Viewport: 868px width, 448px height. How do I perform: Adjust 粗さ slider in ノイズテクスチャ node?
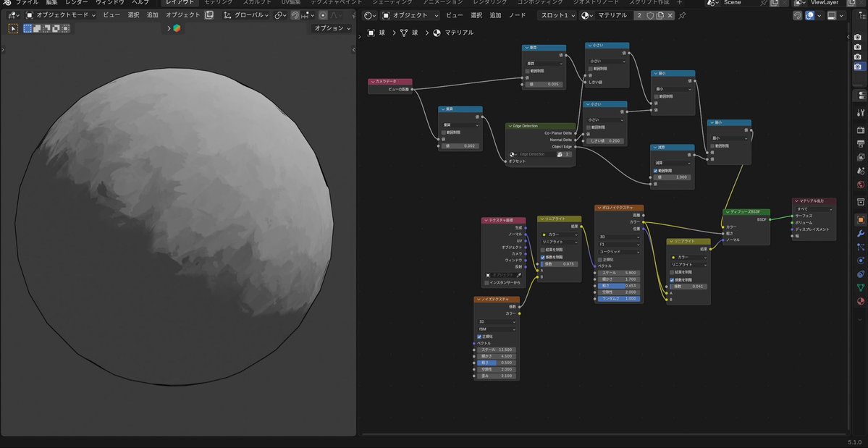pyautogui.click(x=497, y=363)
